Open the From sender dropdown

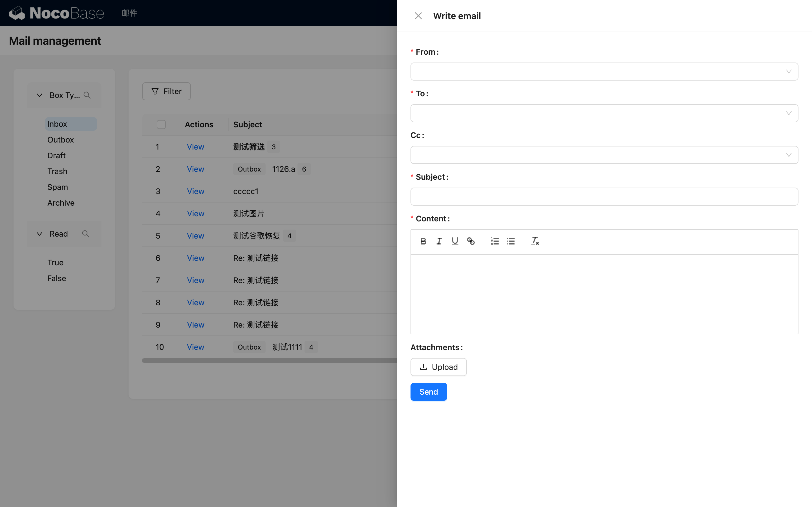(604, 72)
